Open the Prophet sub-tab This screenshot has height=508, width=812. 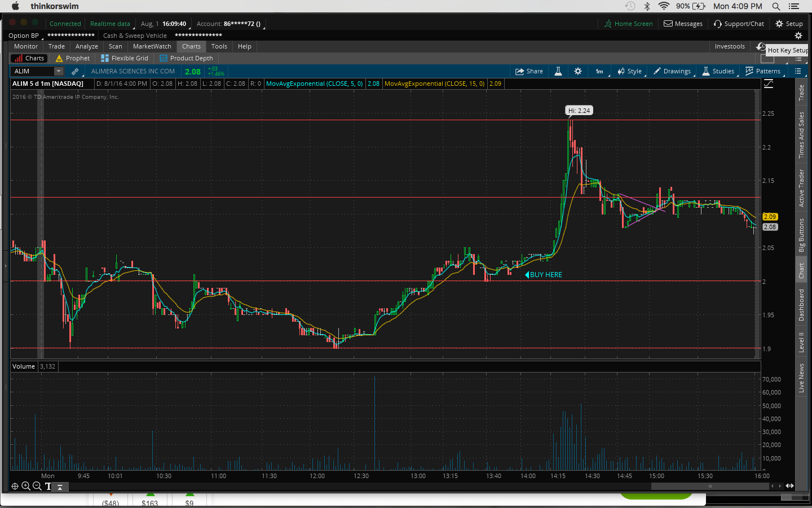tap(73, 58)
